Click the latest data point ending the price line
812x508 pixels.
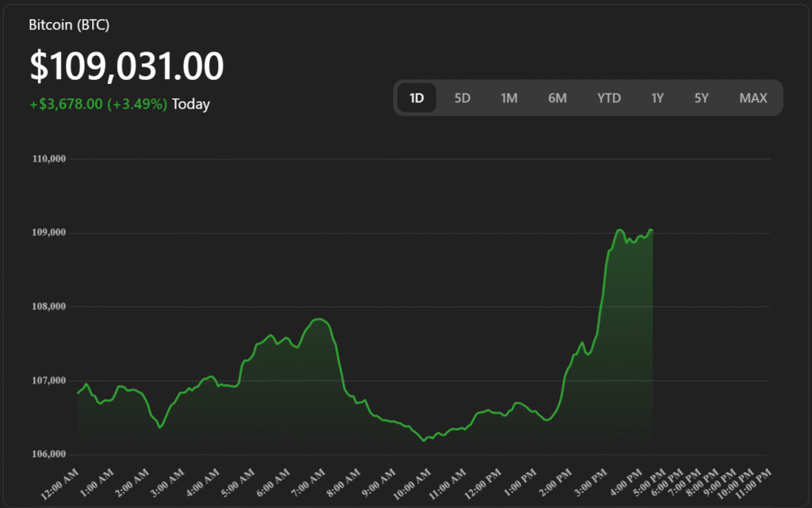click(652, 230)
